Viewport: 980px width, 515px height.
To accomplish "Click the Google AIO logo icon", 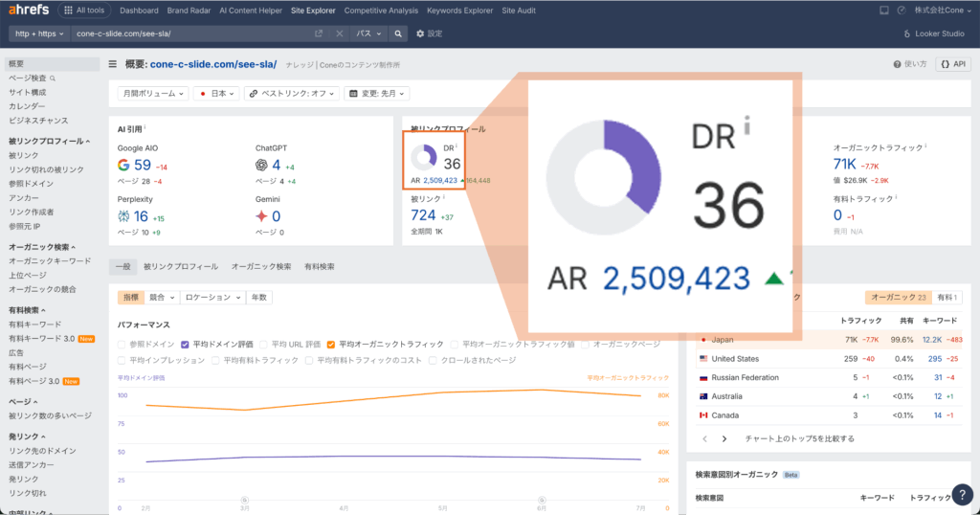I will pyautogui.click(x=123, y=165).
